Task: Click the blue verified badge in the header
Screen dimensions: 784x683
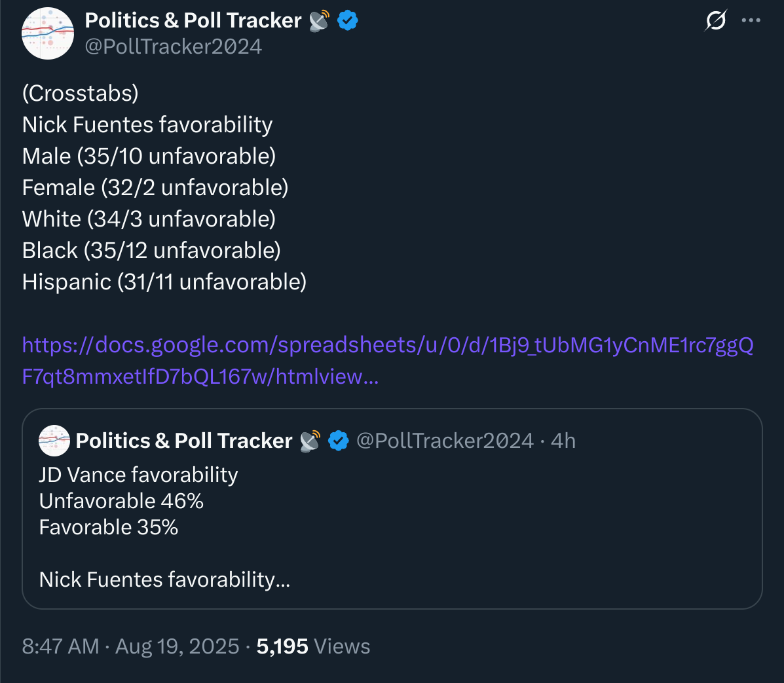Action: (348, 21)
